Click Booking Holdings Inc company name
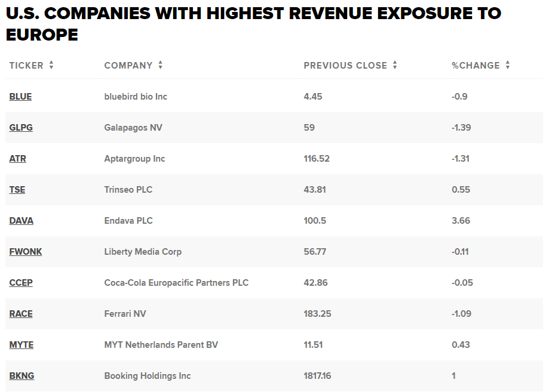Screen dimensions: 543x392 tap(148, 376)
